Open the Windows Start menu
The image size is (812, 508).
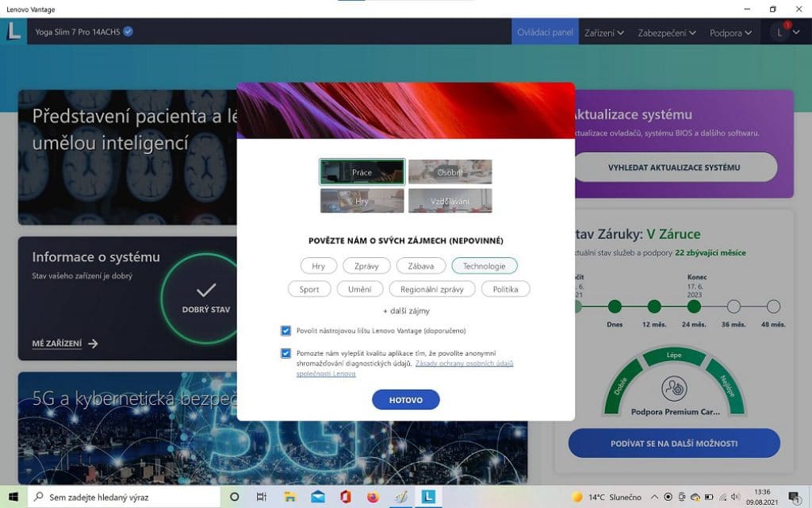(x=13, y=497)
